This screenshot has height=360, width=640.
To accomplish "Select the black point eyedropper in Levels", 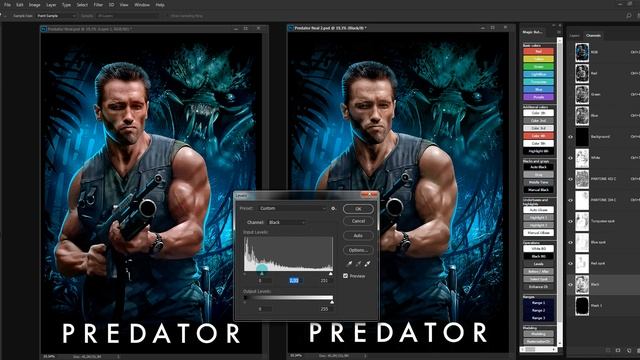I will click(x=349, y=264).
